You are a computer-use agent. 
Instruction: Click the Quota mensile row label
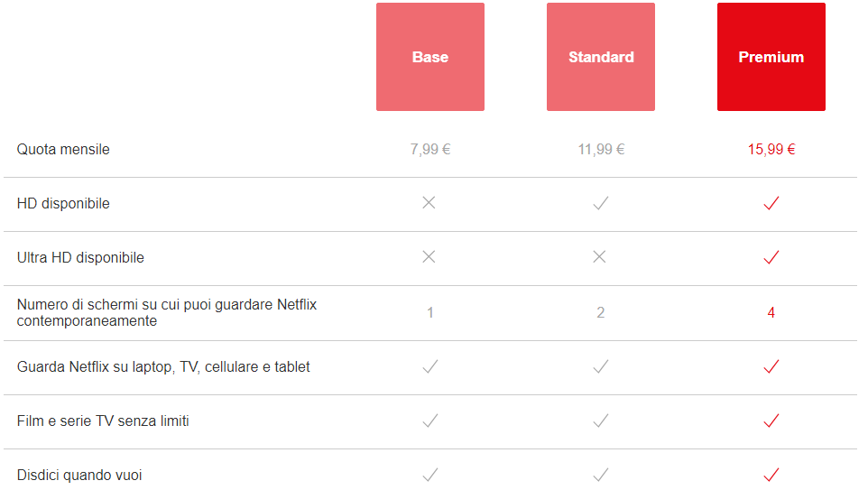(x=63, y=150)
